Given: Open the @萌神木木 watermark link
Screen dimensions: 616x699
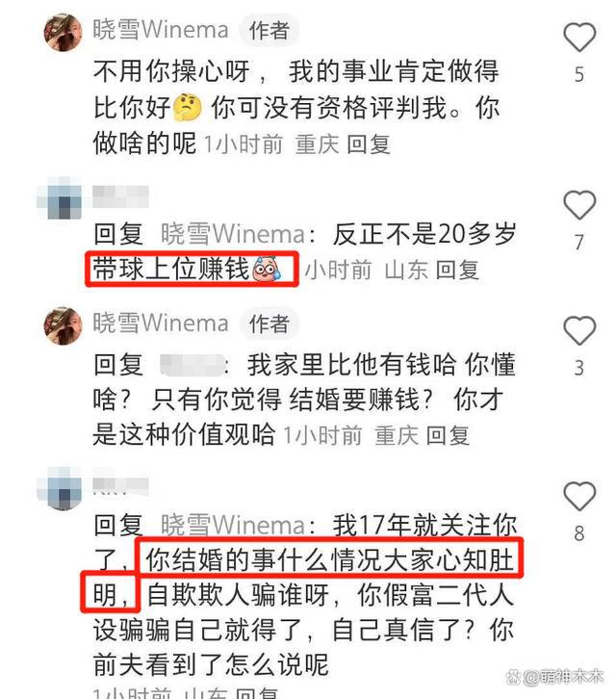Looking at the screenshot, I should click(555, 677).
